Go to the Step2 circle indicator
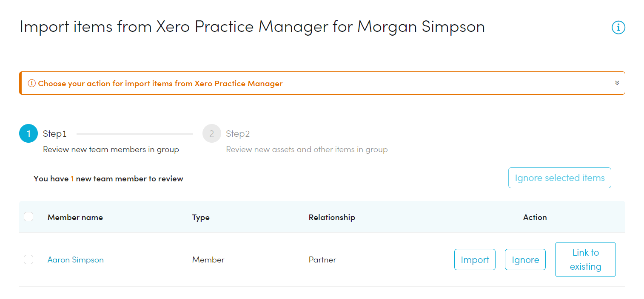Viewport: 644px width, 299px height. tap(211, 134)
